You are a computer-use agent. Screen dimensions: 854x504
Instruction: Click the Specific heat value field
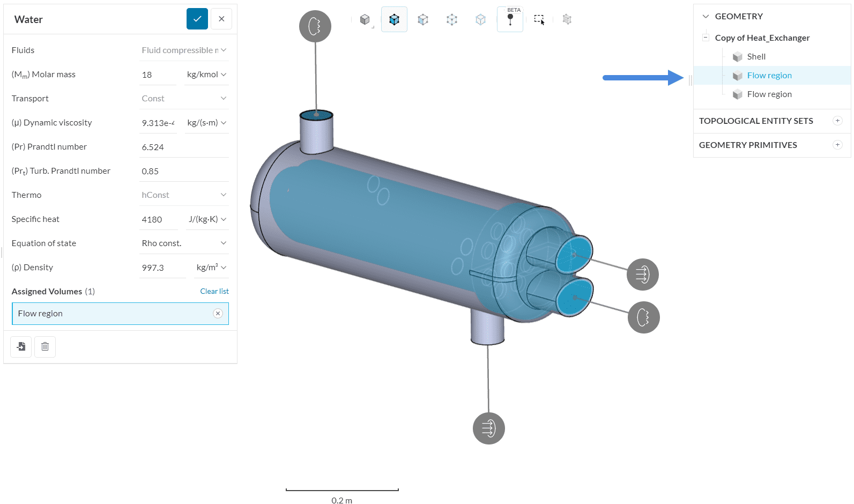(x=158, y=219)
